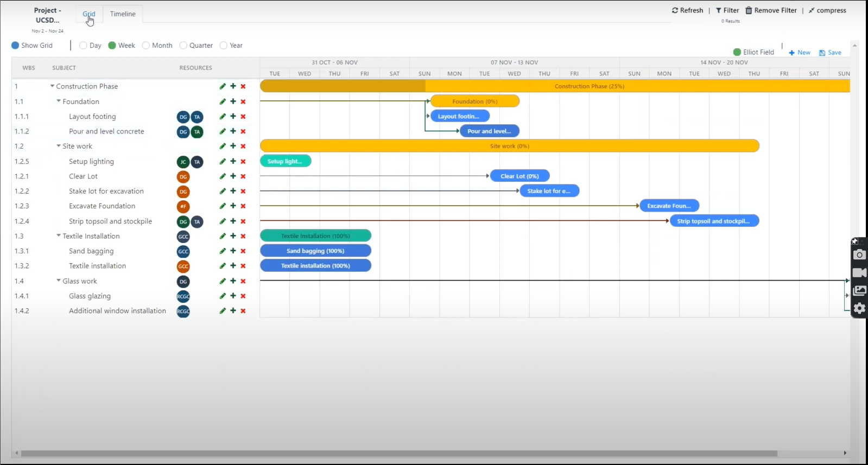Click the RCGC avatar on Glass glazing row

click(x=183, y=296)
